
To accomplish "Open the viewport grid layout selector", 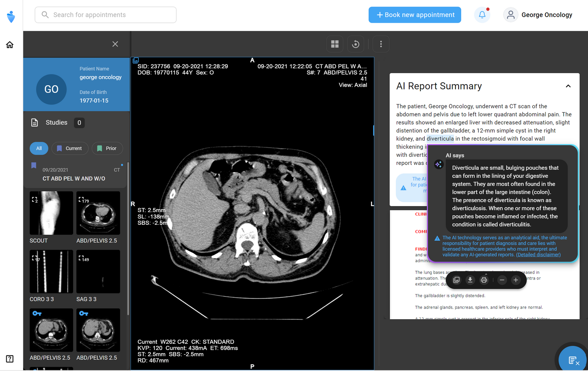I will [x=335, y=44].
